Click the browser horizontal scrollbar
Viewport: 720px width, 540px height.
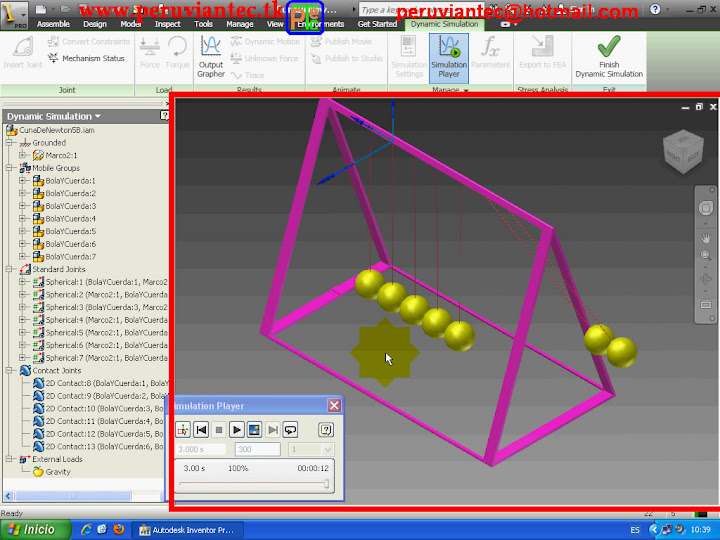[x=73, y=496]
